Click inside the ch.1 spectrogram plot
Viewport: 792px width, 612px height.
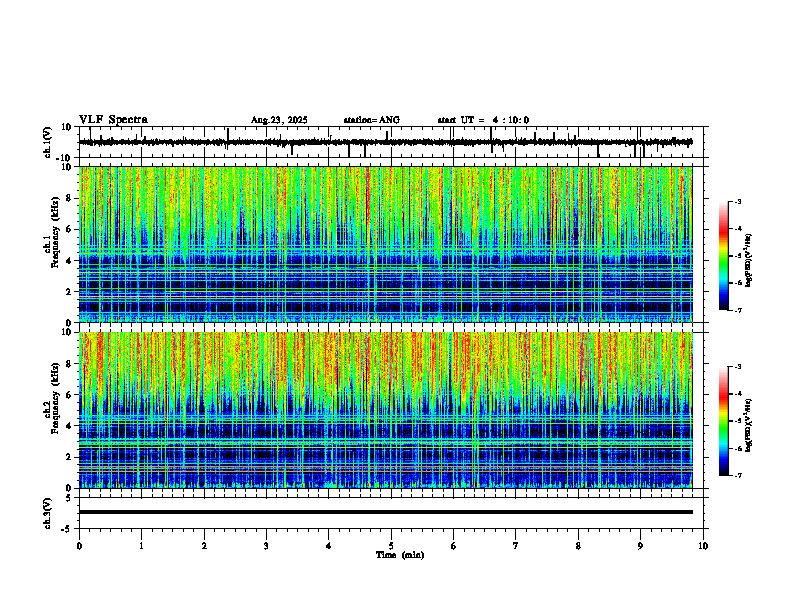tap(385, 244)
